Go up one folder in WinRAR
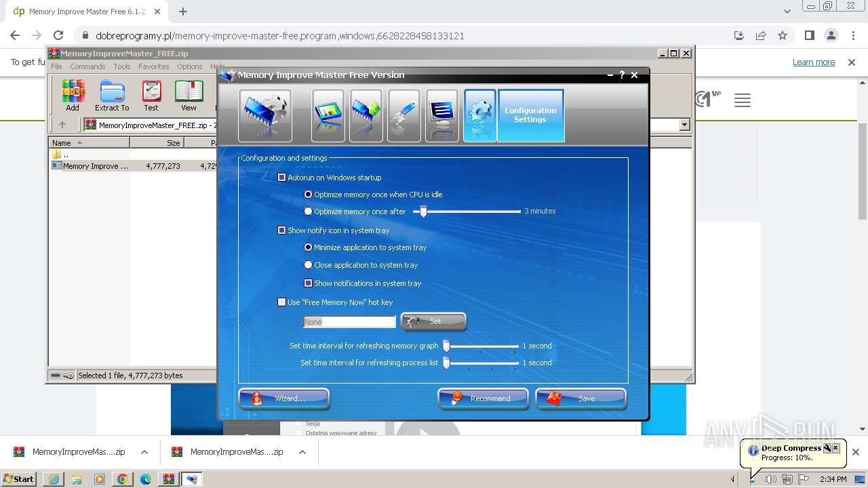Viewport: 868px width, 488px height. (x=62, y=125)
